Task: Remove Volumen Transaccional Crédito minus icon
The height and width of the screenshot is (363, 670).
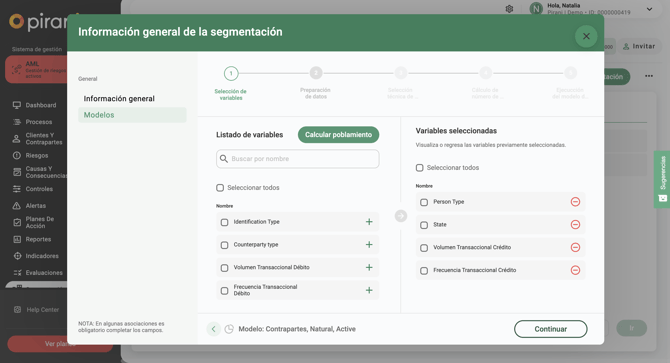Action: click(x=575, y=247)
